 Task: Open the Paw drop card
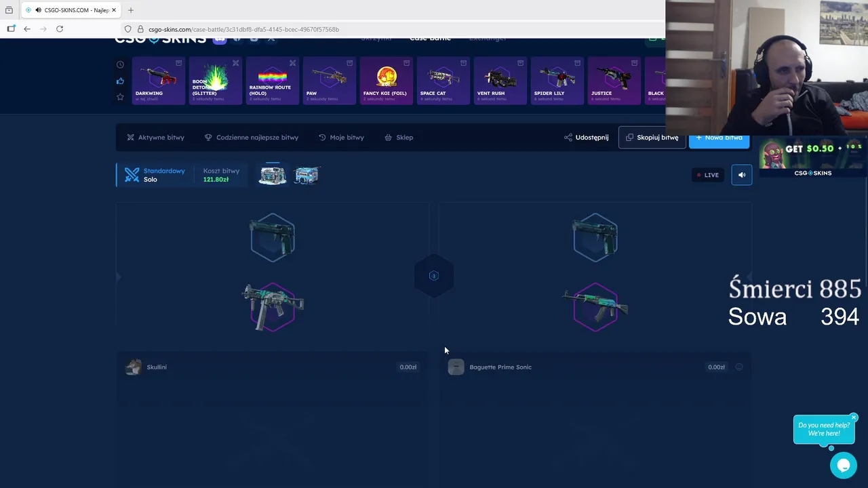tap(329, 81)
